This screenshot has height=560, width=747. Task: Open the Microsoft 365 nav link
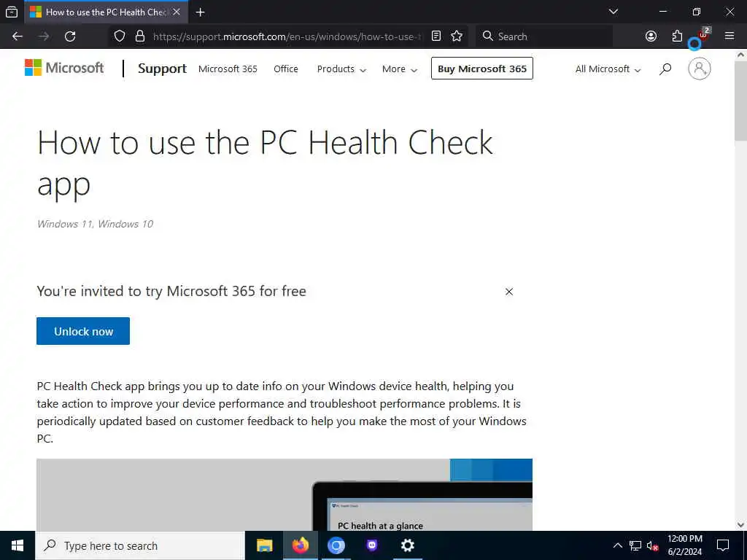pos(228,69)
